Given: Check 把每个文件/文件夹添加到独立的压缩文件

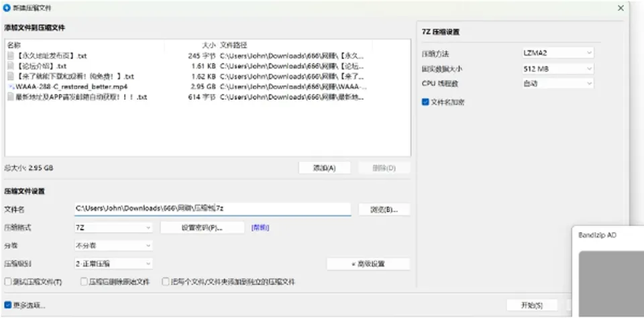Looking at the screenshot, I should pos(166,282).
